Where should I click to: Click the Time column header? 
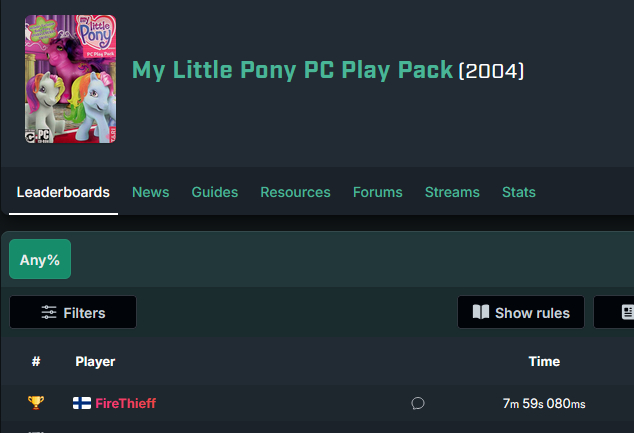(x=544, y=361)
